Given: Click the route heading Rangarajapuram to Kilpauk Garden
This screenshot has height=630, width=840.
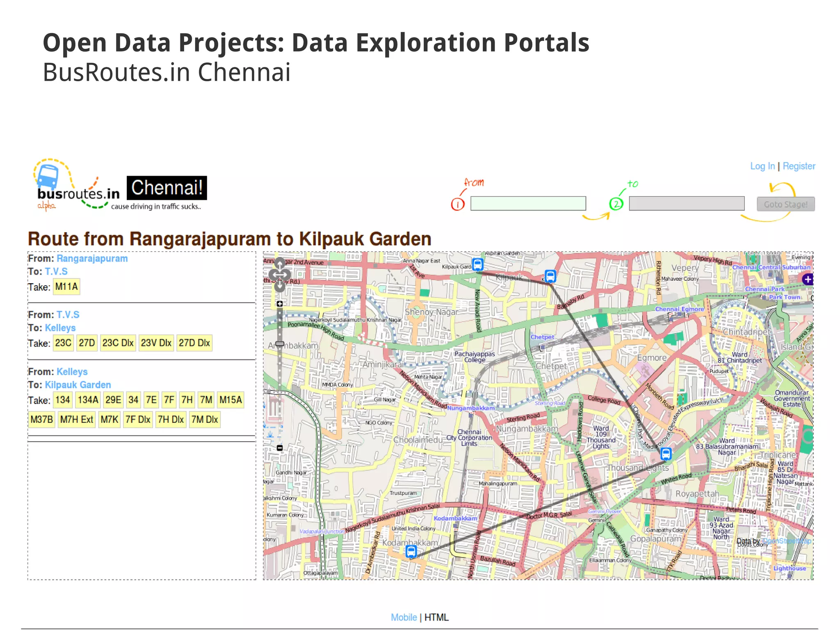Looking at the screenshot, I should 229,239.
